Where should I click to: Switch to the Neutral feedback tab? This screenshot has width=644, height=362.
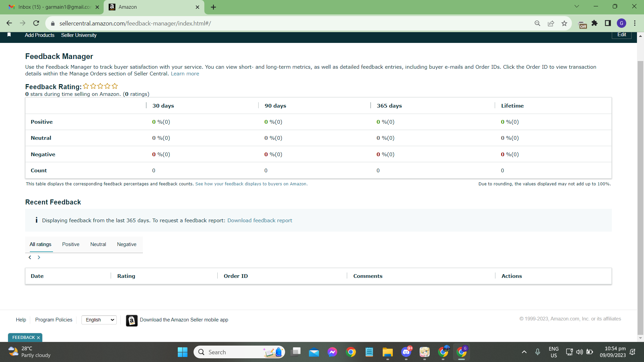pyautogui.click(x=98, y=244)
